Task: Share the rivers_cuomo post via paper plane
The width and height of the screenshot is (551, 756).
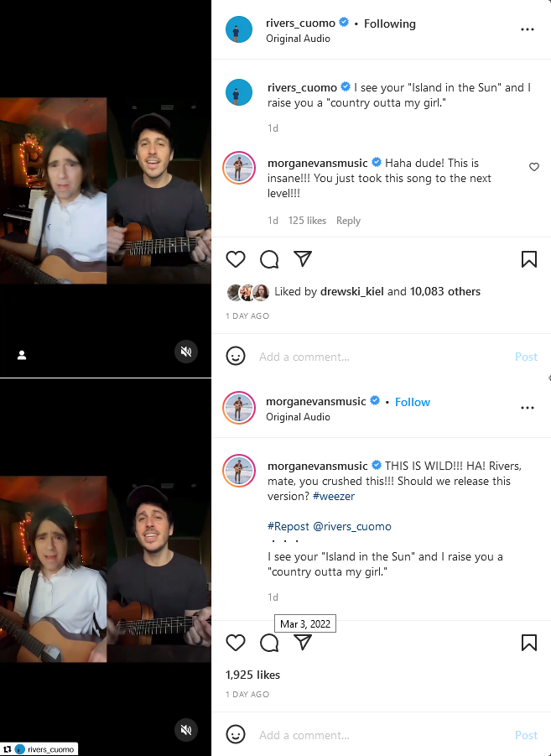Action: click(x=303, y=259)
